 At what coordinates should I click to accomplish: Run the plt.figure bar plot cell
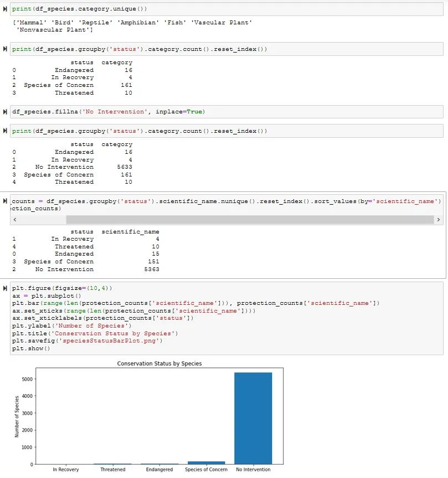(x=5, y=288)
